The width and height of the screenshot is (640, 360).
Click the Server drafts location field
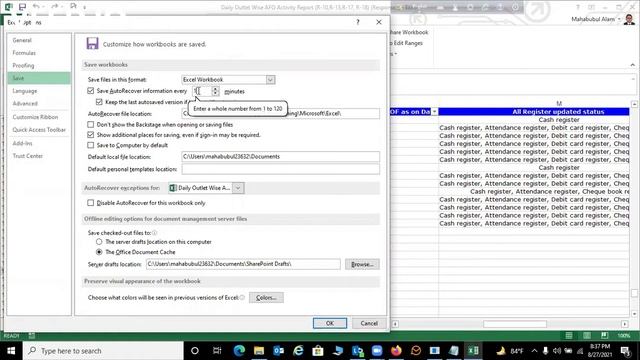243,264
